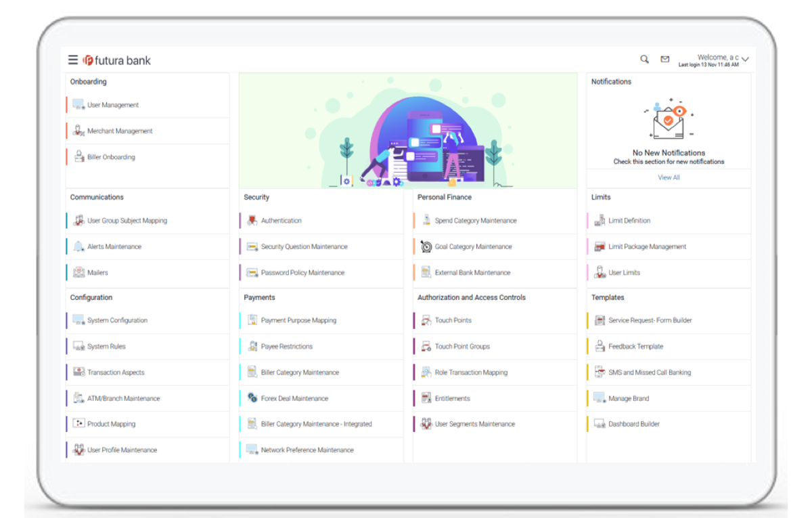Image resolution: width=812 pixels, height=518 pixels.
Task: Click the Entitlements icon
Action: 426,398
